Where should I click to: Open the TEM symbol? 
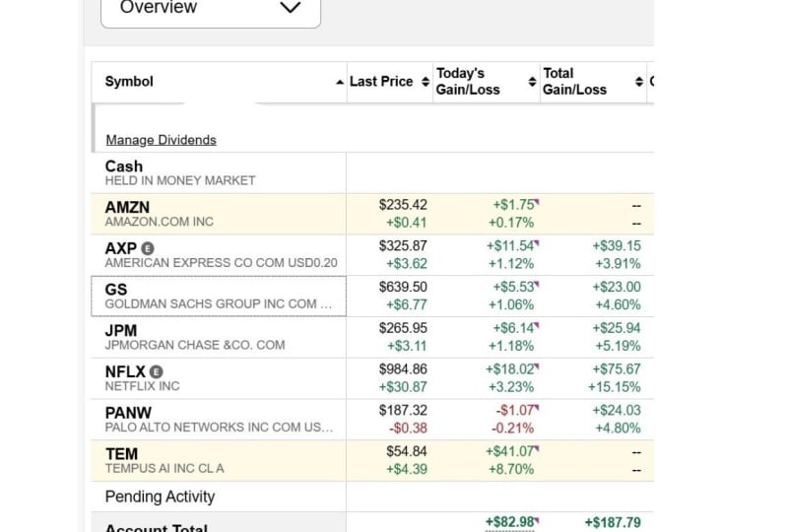[121, 454]
